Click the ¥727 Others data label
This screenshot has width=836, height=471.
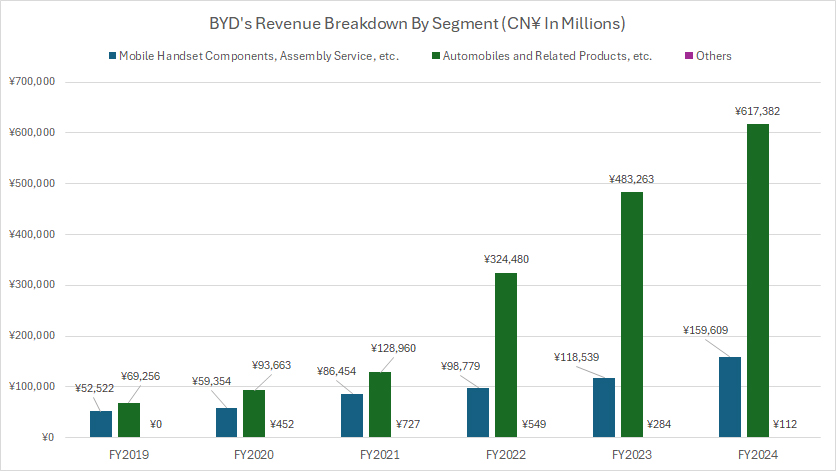tap(408, 425)
